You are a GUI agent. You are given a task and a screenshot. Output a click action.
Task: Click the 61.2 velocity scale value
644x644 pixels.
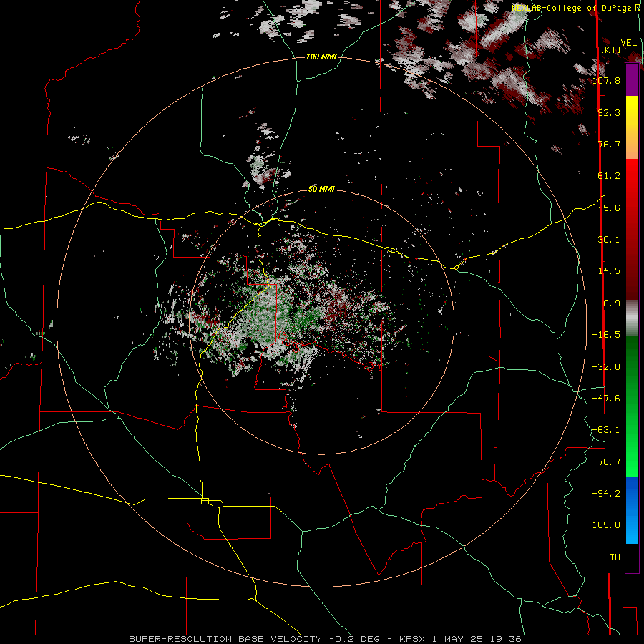point(609,176)
